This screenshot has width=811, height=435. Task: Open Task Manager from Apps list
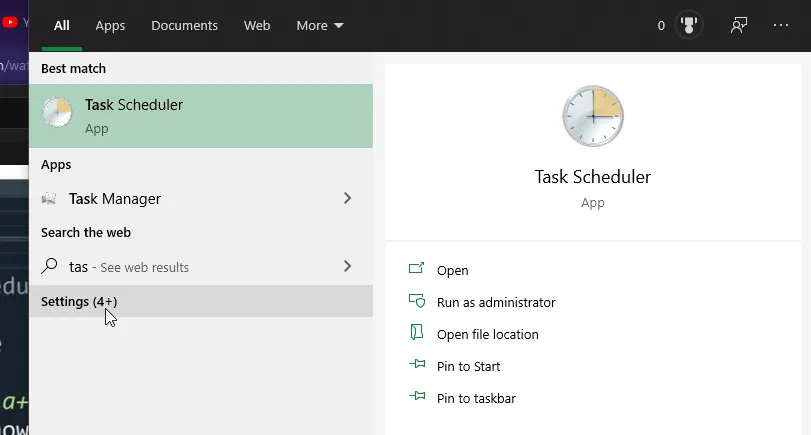click(x=201, y=199)
